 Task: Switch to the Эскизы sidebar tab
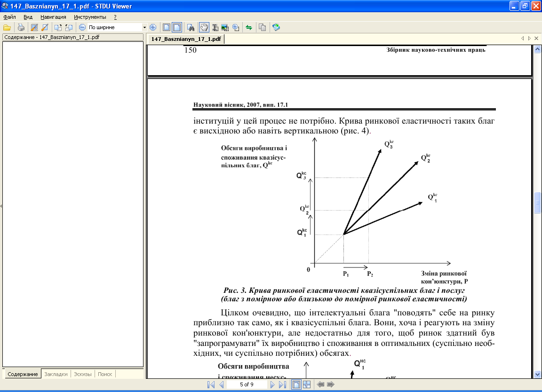click(83, 374)
